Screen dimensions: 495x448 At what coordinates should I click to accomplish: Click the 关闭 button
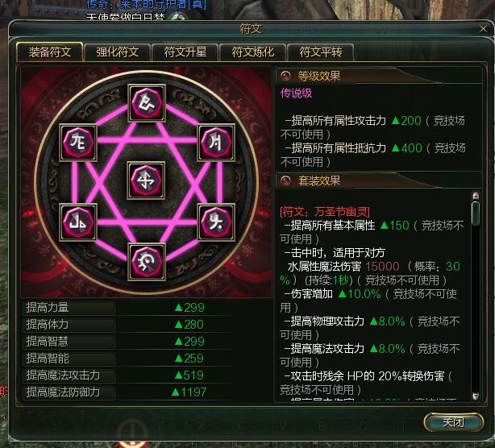point(454,422)
